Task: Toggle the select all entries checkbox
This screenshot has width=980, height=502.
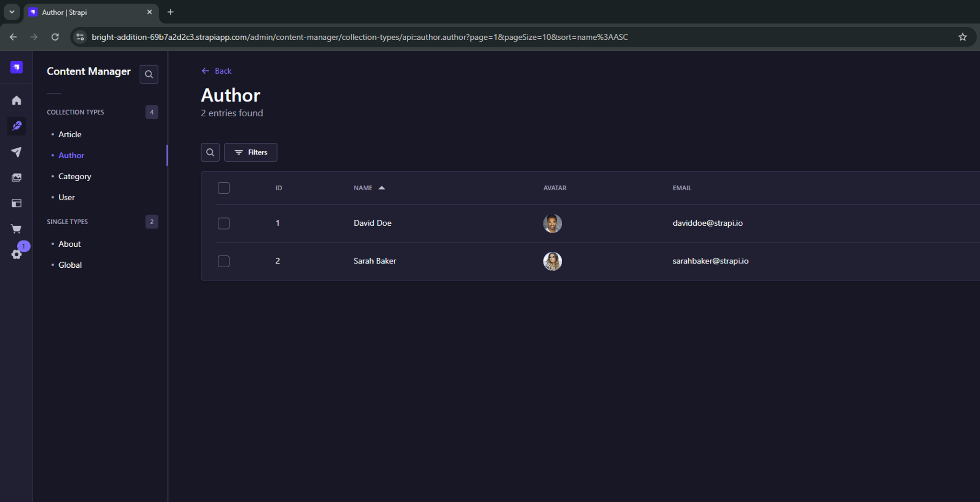Action: pos(223,188)
